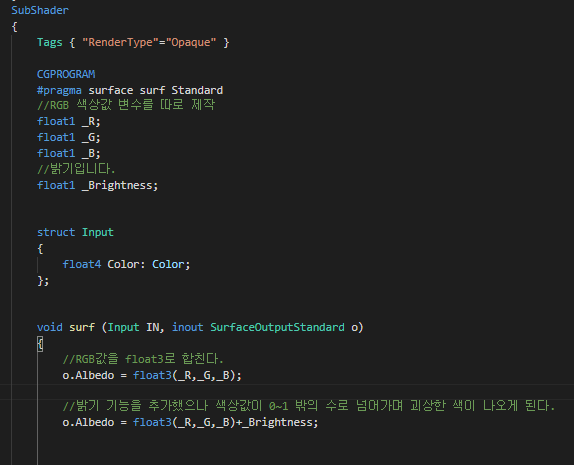Click the closing }; of struct Input
574x465 pixels.
[43, 281]
